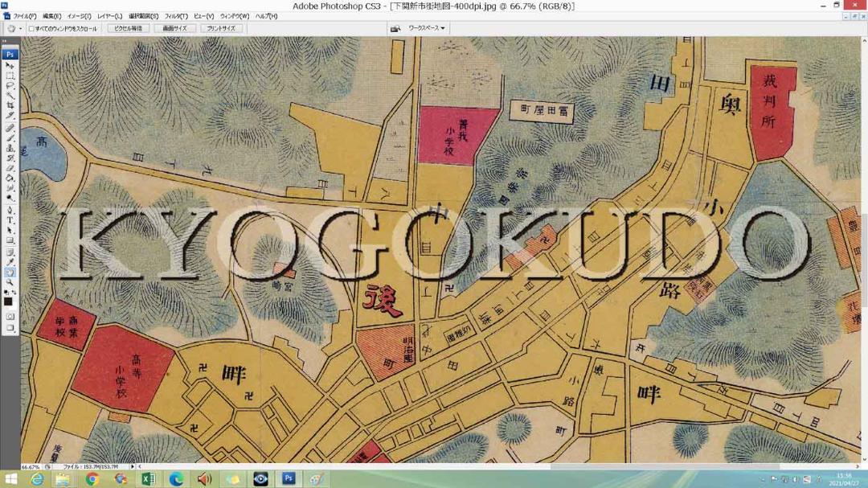The height and width of the screenshot is (488, 868).
Task: Select the Type tool
Action: click(10, 220)
